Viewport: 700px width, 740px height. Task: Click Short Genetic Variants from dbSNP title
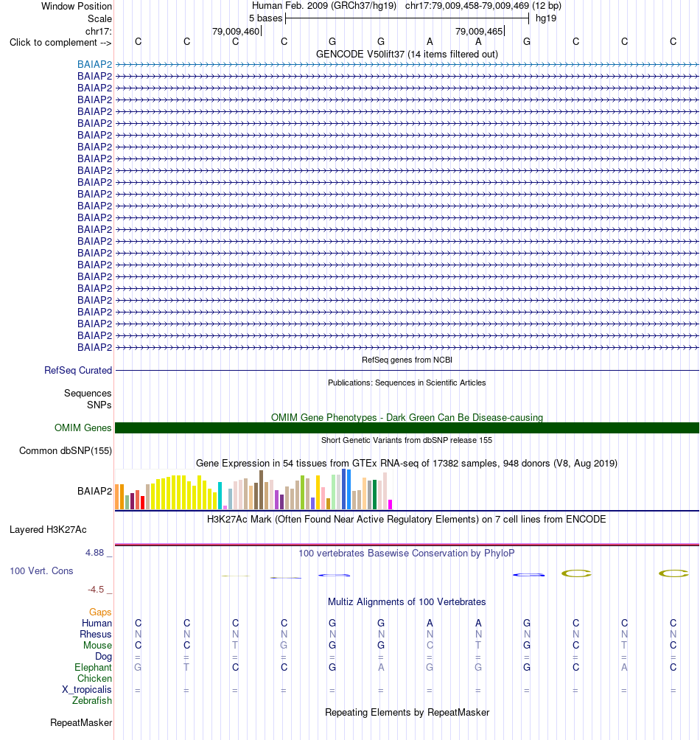click(x=407, y=440)
